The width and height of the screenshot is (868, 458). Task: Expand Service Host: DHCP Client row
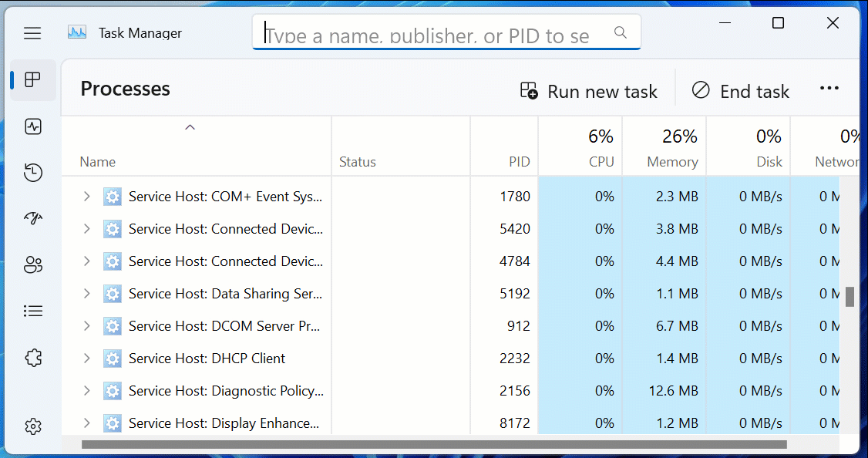[x=86, y=359]
